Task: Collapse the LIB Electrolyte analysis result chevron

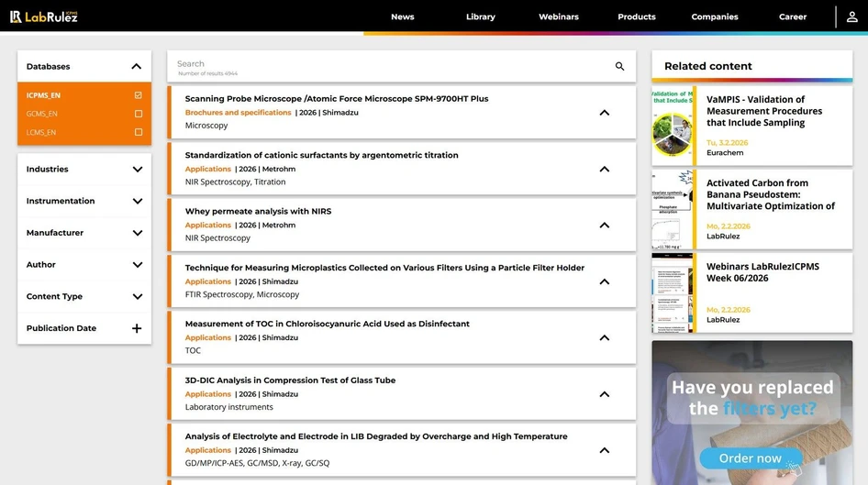Action: [605, 450]
